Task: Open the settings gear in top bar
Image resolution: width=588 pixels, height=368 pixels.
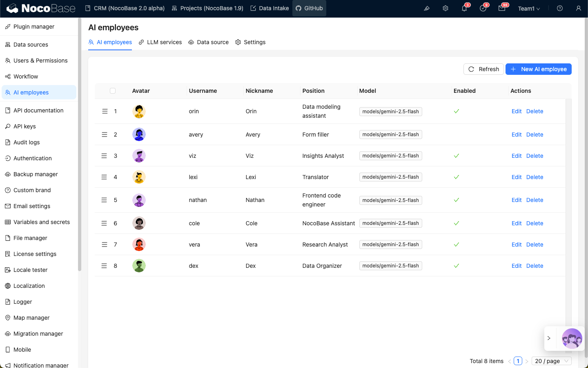Action: click(445, 9)
